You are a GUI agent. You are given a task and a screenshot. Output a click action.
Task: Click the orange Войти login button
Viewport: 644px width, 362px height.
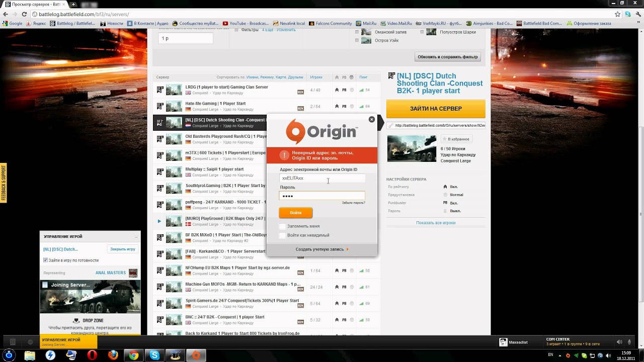click(x=296, y=213)
